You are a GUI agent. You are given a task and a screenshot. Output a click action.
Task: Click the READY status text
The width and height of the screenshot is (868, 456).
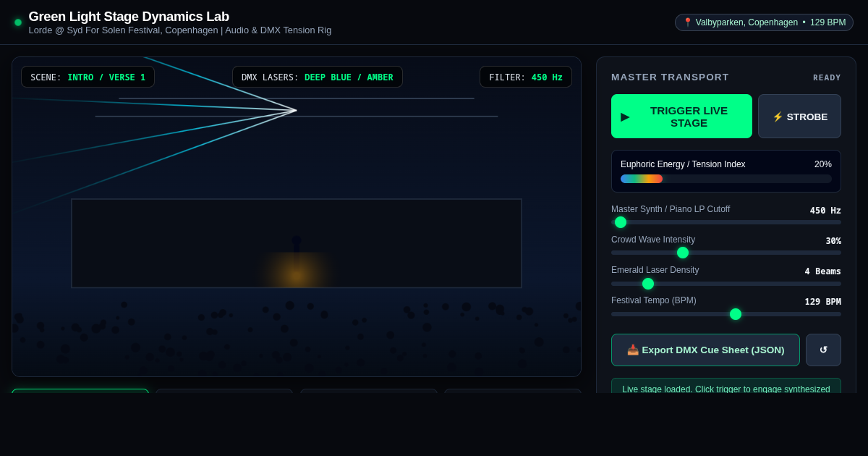827,77
